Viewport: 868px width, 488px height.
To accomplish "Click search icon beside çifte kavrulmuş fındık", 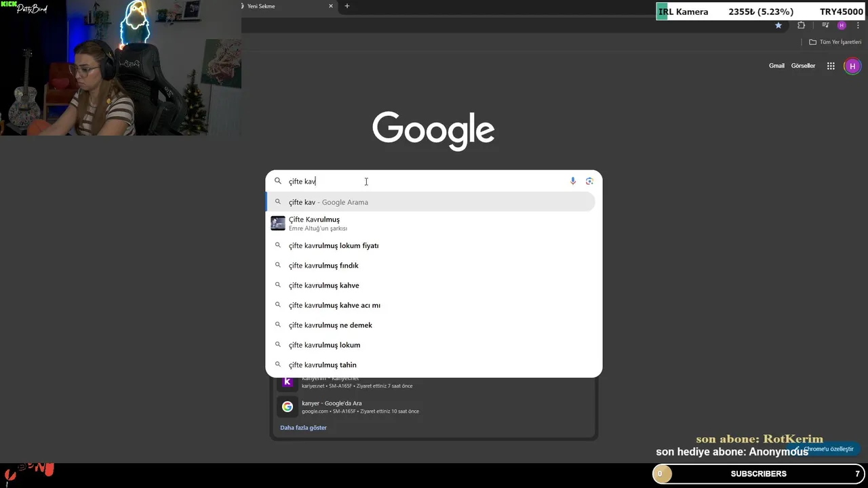I will (x=277, y=265).
